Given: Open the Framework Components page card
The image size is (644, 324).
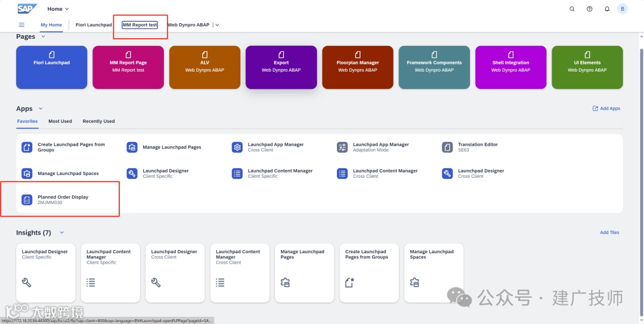Looking at the screenshot, I should 434,67.
